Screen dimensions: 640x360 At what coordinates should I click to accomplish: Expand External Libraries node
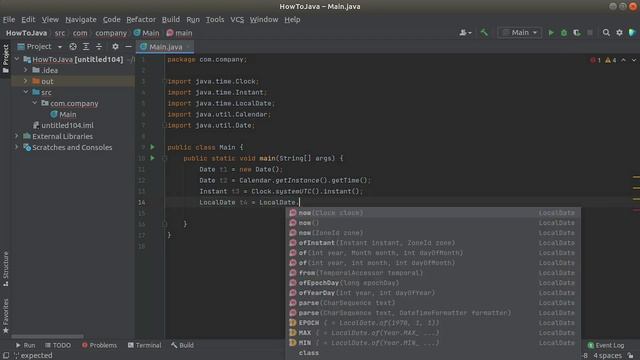point(17,136)
